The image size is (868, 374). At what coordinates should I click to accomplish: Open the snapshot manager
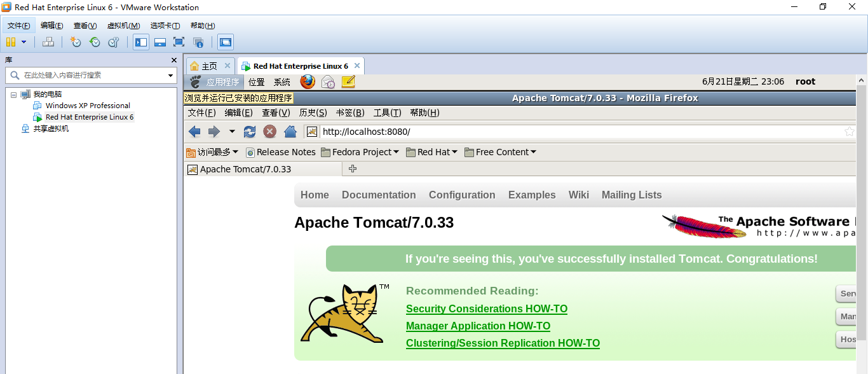point(114,42)
